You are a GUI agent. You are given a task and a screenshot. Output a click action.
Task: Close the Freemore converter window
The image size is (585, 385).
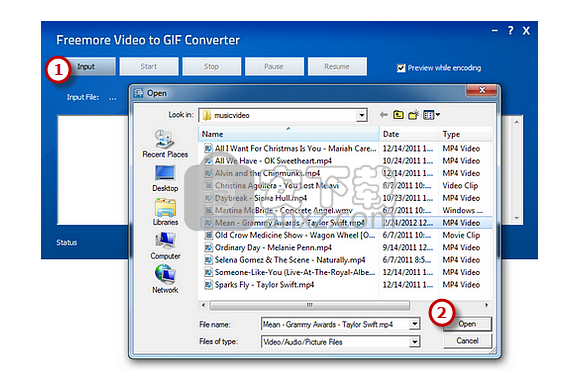click(x=526, y=31)
